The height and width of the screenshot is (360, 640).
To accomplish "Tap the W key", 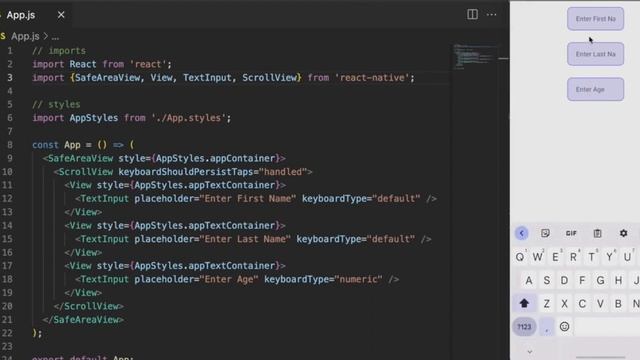I will point(538,257).
